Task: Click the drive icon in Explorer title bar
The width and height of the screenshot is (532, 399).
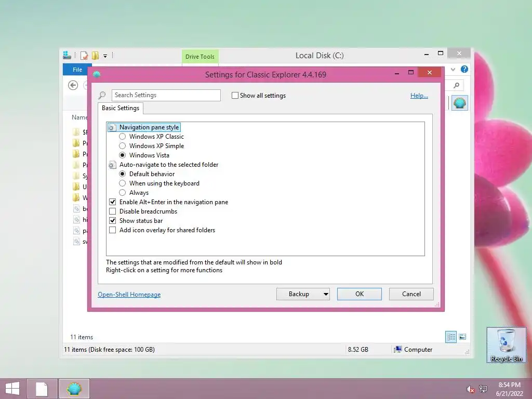Action: 67,55
